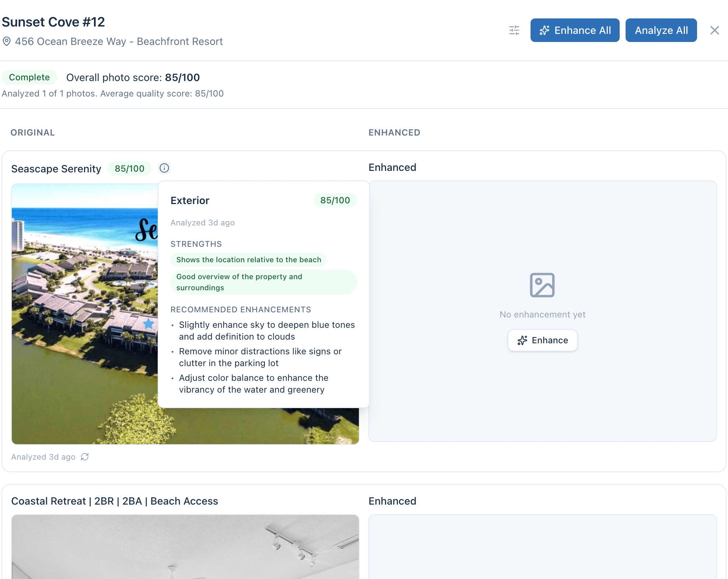Image resolution: width=728 pixels, height=579 pixels.
Task: Click the image placeholder icon in Enhanced panel
Action: point(542,284)
